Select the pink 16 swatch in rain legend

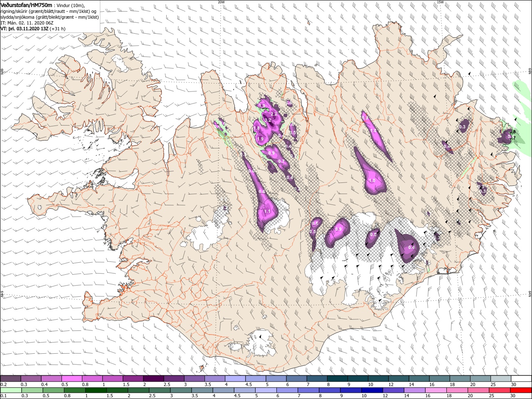(x=436, y=390)
